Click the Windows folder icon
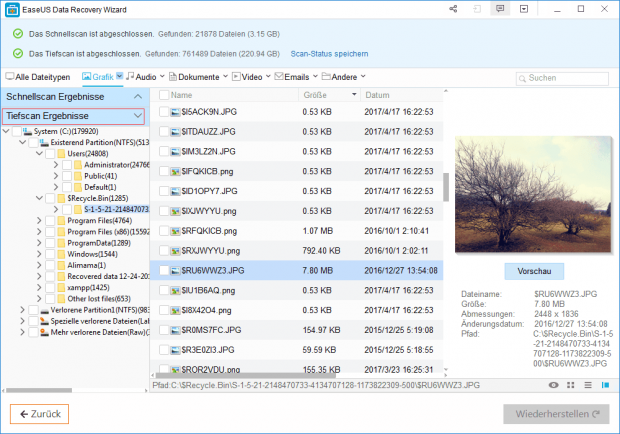 [x=61, y=254]
